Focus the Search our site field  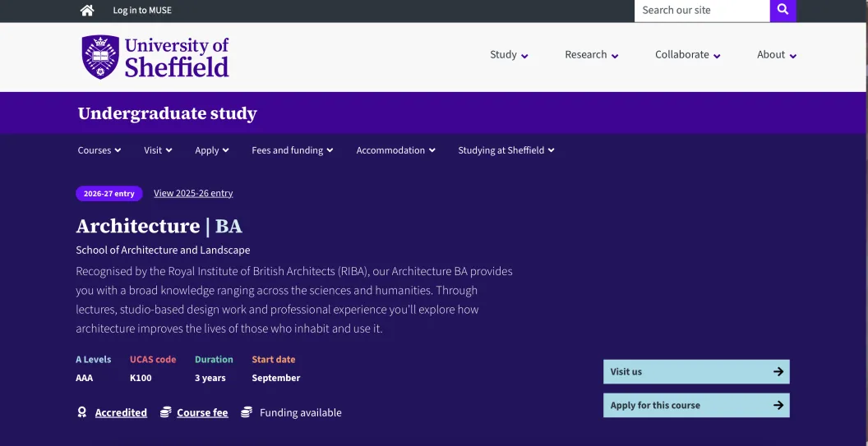[x=702, y=10]
